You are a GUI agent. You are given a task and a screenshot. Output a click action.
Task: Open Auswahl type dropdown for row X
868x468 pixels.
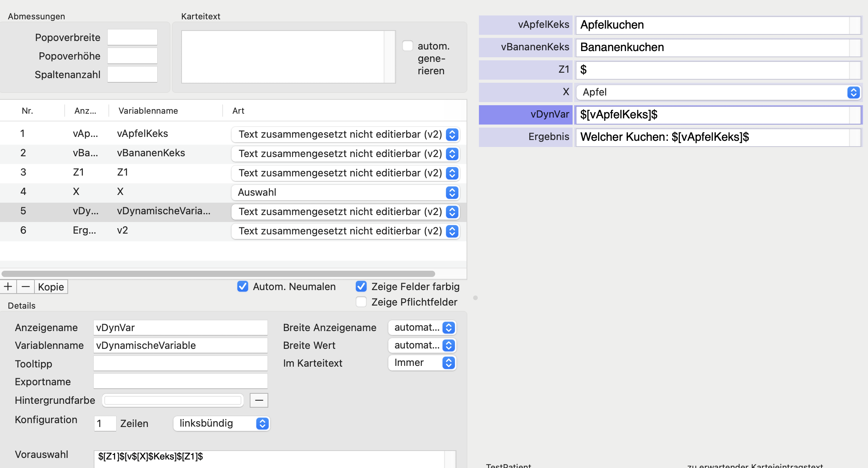[x=346, y=192]
